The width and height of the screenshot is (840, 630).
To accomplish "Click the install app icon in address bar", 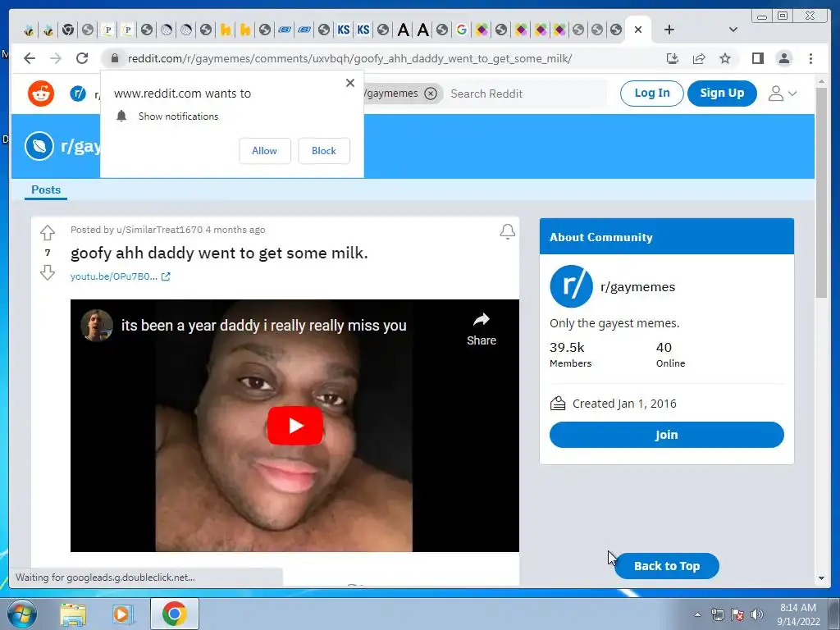I will [673, 58].
